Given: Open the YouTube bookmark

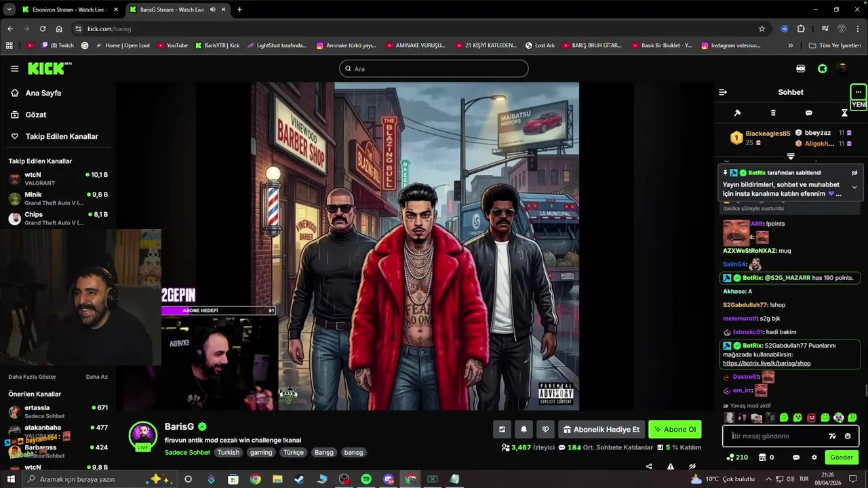Looking at the screenshot, I should tap(173, 45).
